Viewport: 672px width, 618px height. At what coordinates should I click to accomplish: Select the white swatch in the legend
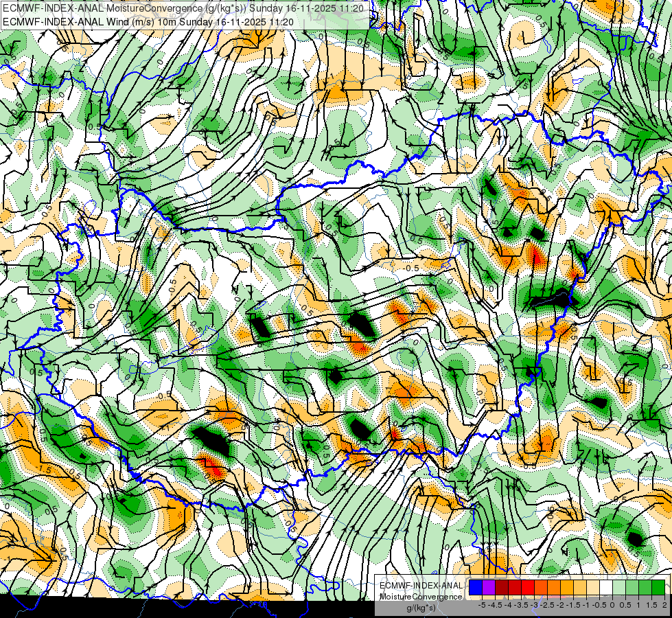[606, 587]
